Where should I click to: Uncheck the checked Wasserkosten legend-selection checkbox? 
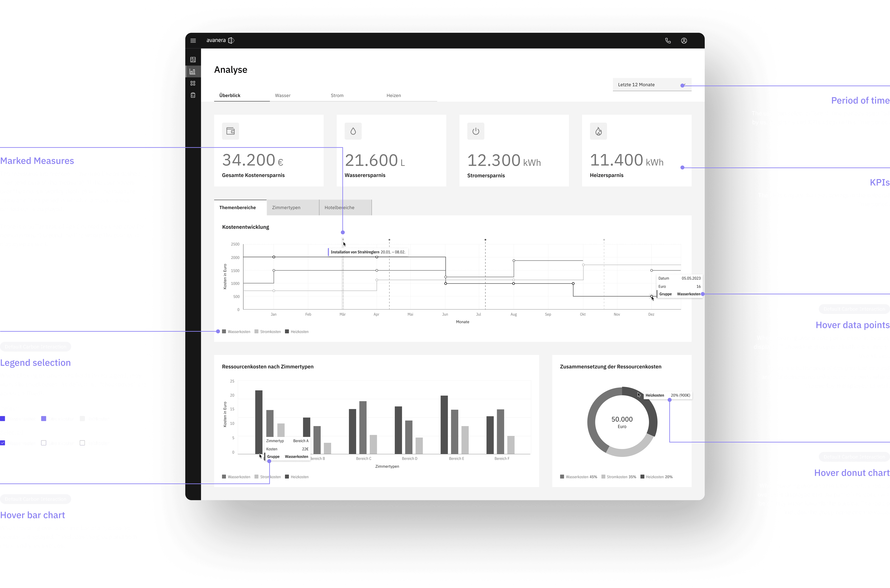[x=3, y=443]
